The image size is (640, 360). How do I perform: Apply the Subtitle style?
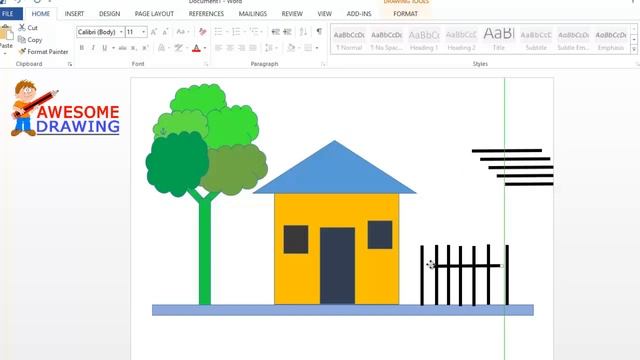click(536, 40)
